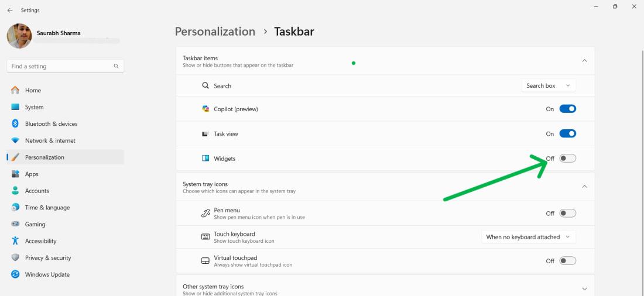
Task: Click the Gaming controller icon
Action: [x=15, y=224]
